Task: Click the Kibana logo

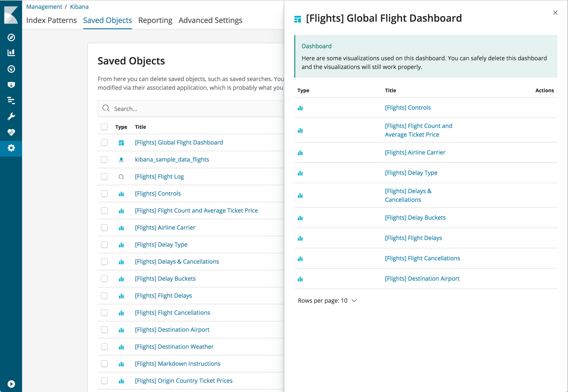Action: point(11,15)
